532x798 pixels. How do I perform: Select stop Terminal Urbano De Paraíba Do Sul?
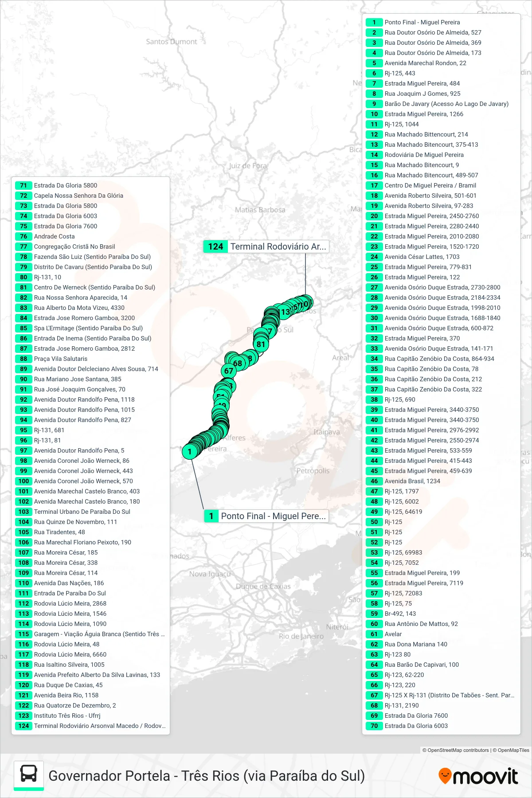coord(73,512)
